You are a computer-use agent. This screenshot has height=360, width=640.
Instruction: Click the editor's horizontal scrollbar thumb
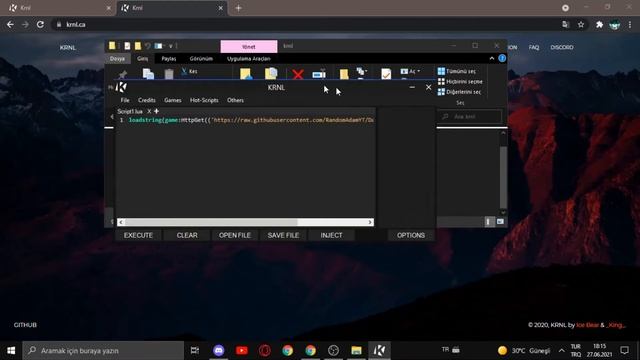pos(211,222)
